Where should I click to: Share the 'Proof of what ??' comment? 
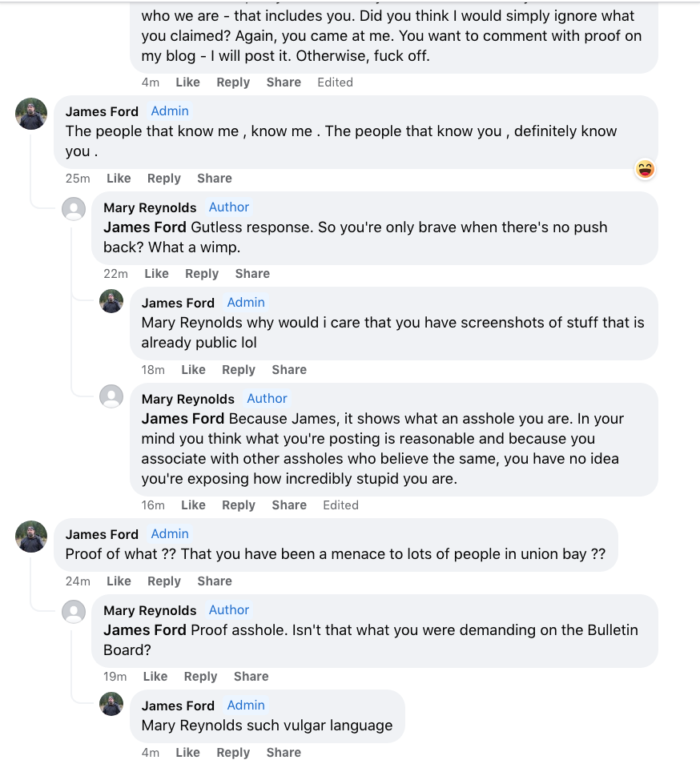click(x=215, y=581)
